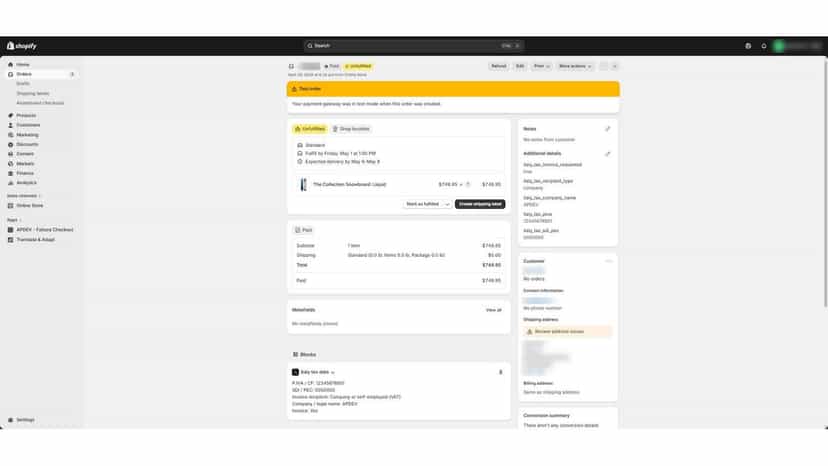Click the Refund button
Viewport: 828px width, 466px height.
[498, 66]
